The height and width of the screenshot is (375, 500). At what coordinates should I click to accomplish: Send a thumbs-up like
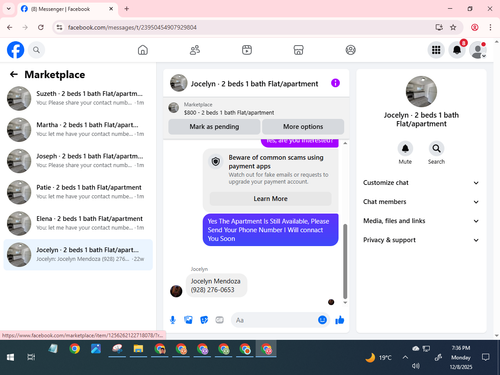tap(340, 320)
